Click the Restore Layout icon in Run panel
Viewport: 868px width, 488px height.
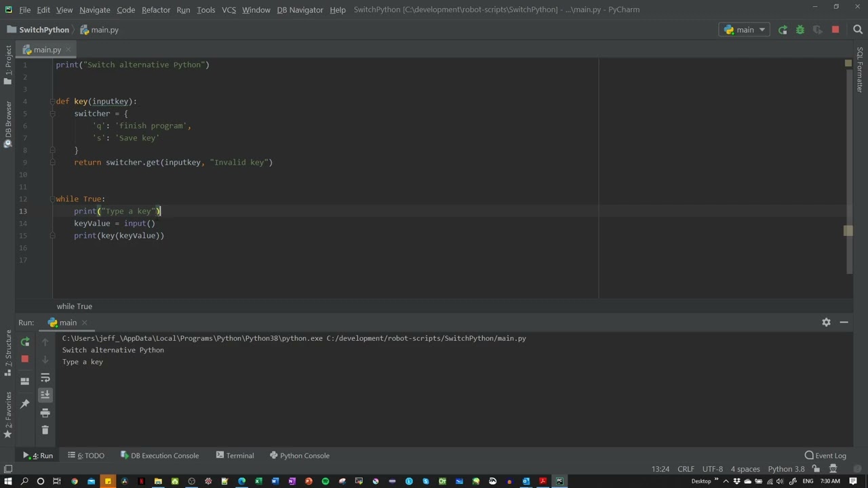tap(25, 381)
